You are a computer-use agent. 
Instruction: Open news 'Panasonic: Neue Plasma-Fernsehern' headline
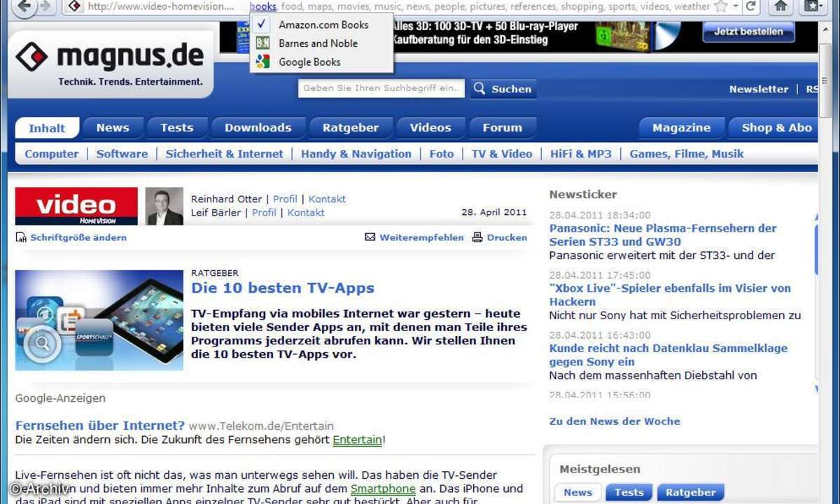663,235
